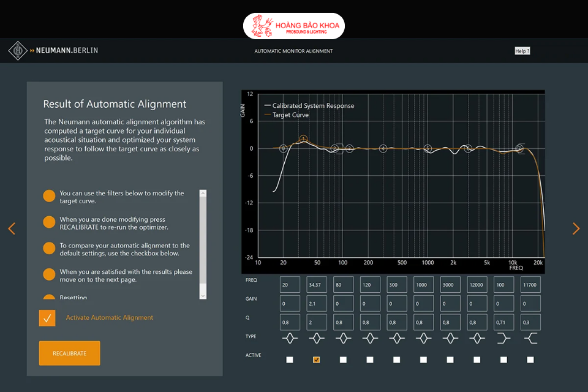The height and width of the screenshot is (392, 588).
Task: Enable the 1000 Hz filter Active checkbox
Action: [x=423, y=360]
